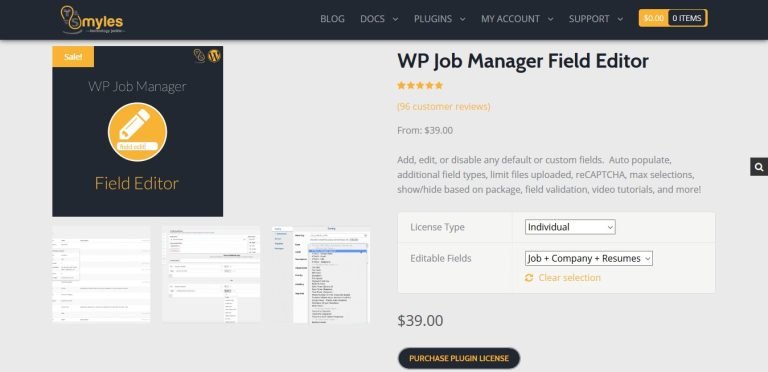Click the License Type label

point(437,227)
